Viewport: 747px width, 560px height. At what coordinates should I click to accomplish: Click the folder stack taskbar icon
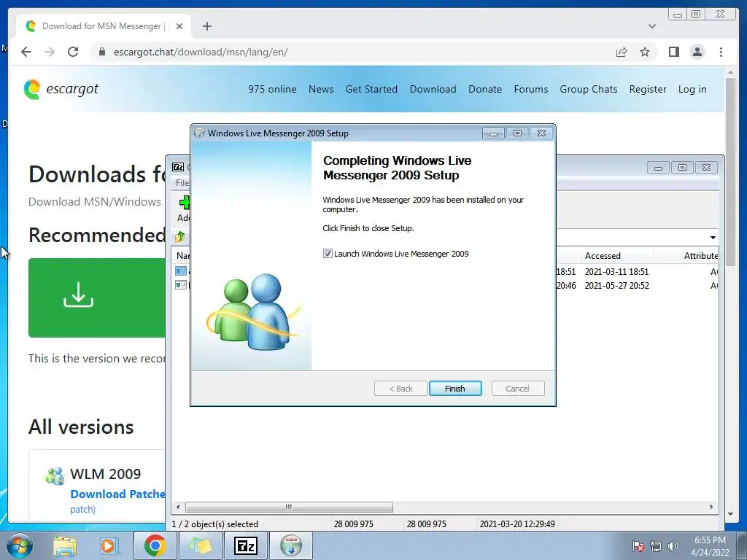[200, 545]
